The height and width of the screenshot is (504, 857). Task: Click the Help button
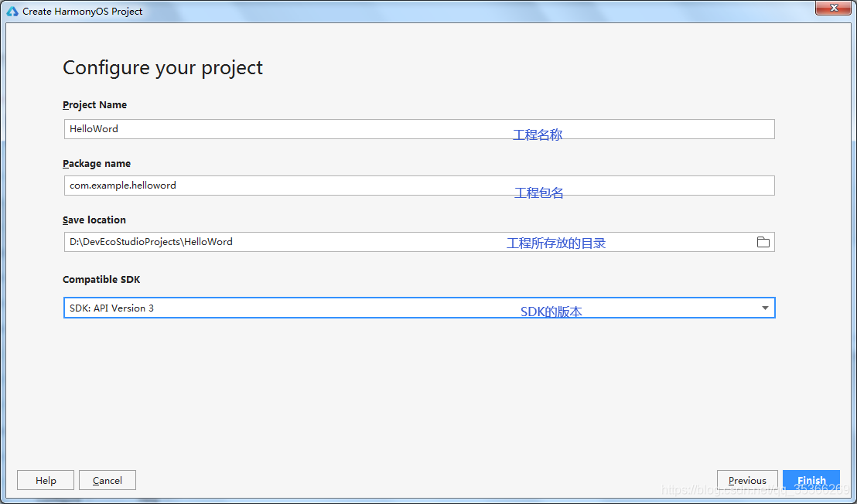coord(46,481)
